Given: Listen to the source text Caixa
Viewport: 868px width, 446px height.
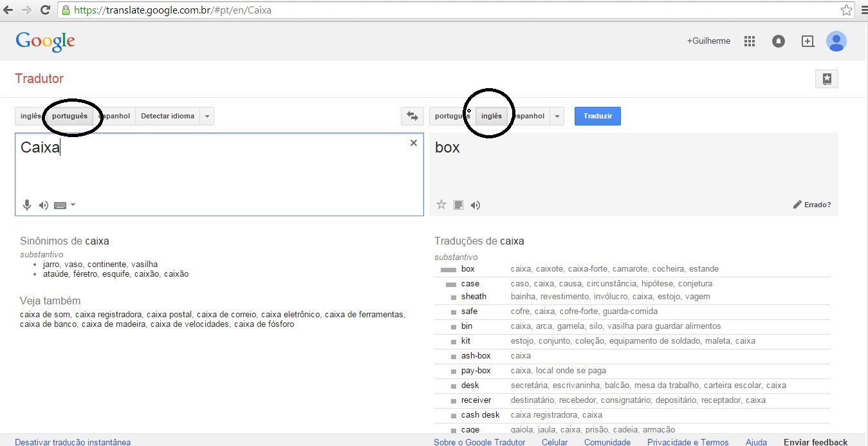Looking at the screenshot, I should (44, 205).
